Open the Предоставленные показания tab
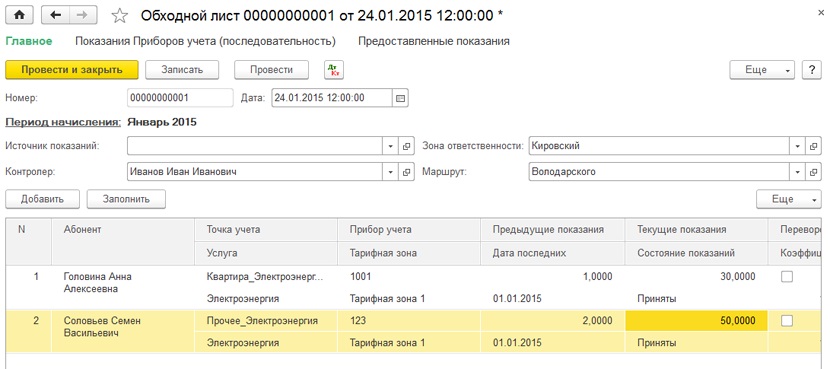Screen dimensions: 830x369 pos(434,41)
